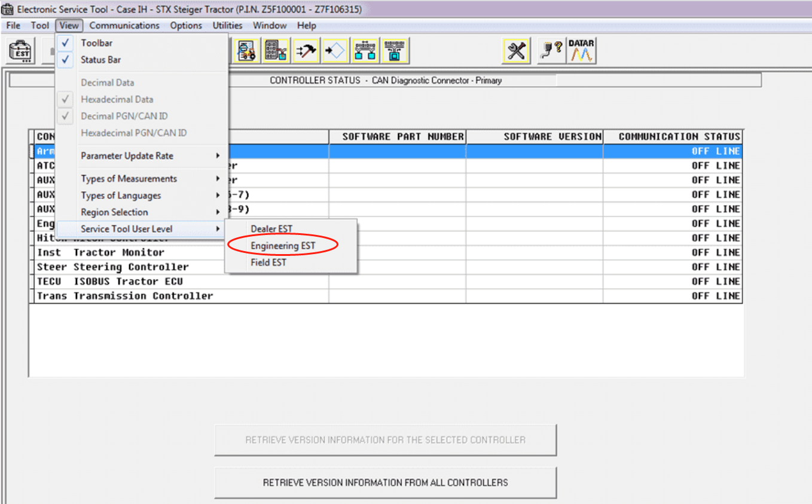Click OFF LINE status of Transmission Controller
Screen dimensions: 812x504
pyautogui.click(x=716, y=296)
